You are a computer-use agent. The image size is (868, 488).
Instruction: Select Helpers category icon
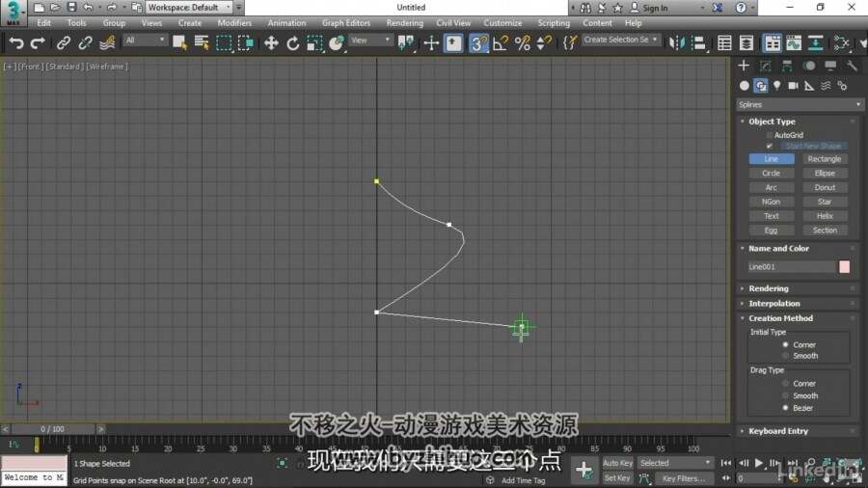click(809, 86)
